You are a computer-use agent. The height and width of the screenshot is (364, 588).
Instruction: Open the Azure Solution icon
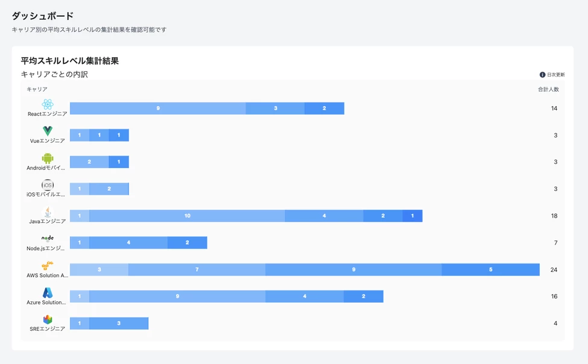click(48, 292)
